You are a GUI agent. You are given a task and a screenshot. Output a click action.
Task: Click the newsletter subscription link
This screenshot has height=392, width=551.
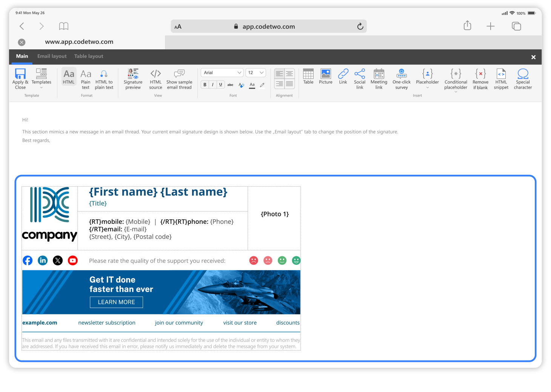pyautogui.click(x=107, y=323)
